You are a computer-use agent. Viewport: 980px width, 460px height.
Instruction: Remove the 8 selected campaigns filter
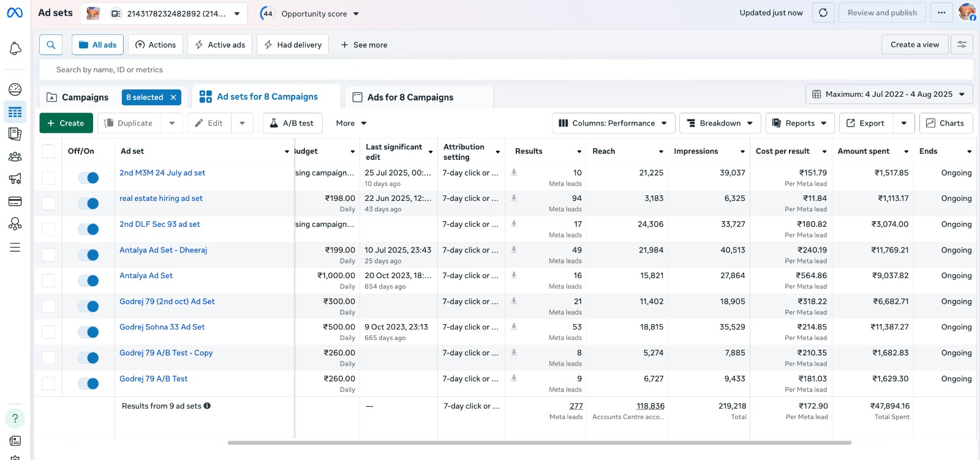[173, 97]
